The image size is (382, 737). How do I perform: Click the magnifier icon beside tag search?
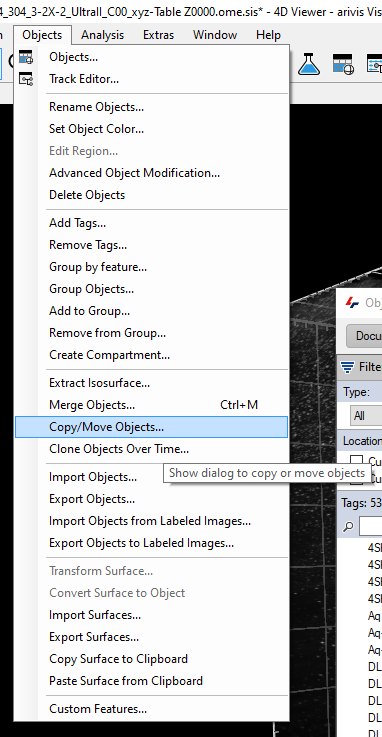348,527
